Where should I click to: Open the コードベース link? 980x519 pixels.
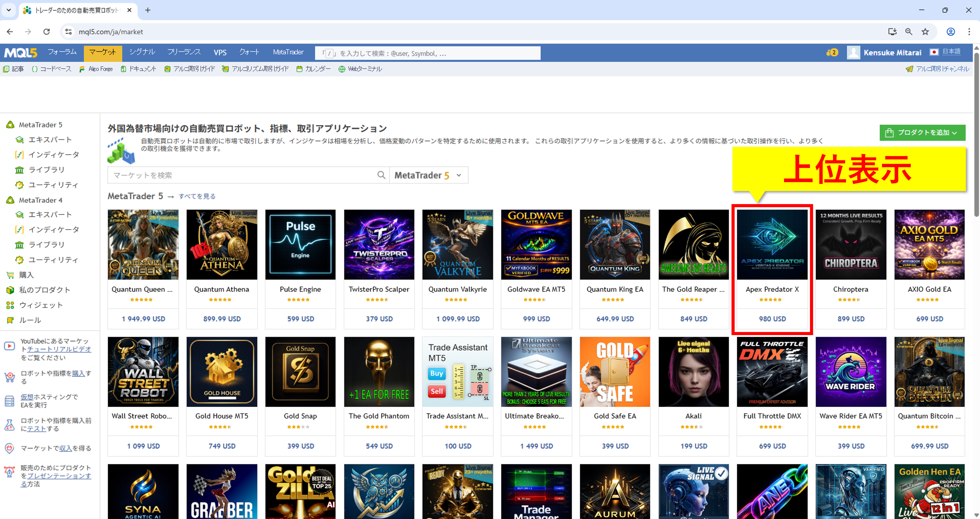click(56, 69)
